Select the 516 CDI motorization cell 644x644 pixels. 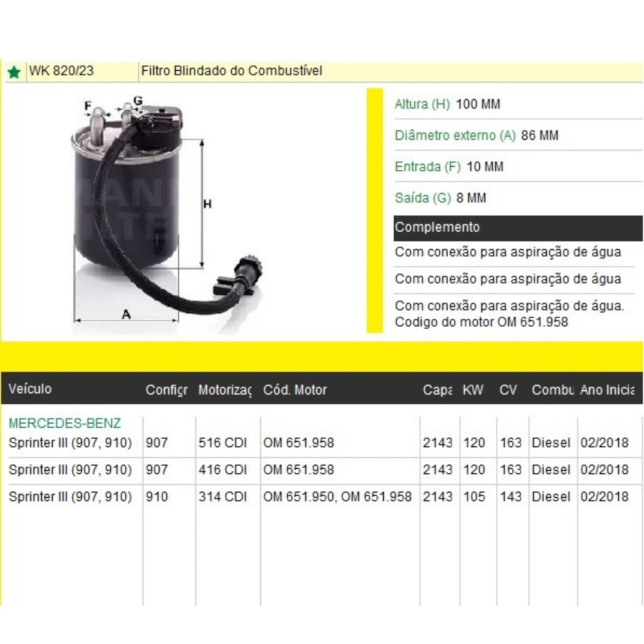click(222, 443)
